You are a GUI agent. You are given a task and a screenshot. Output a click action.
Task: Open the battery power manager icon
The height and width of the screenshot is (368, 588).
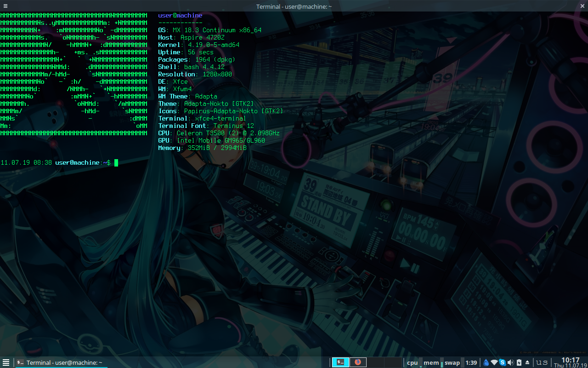[519, 362]
